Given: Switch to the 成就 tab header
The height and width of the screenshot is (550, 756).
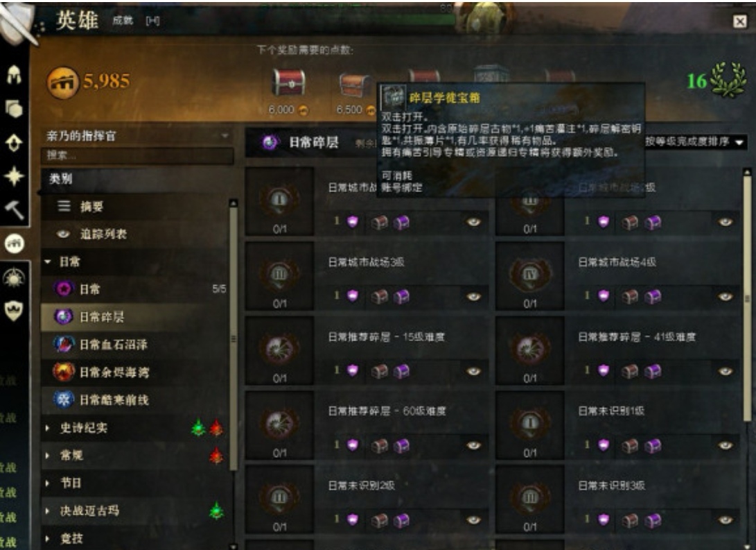Looking at the screenshot, I should [123, 20].
